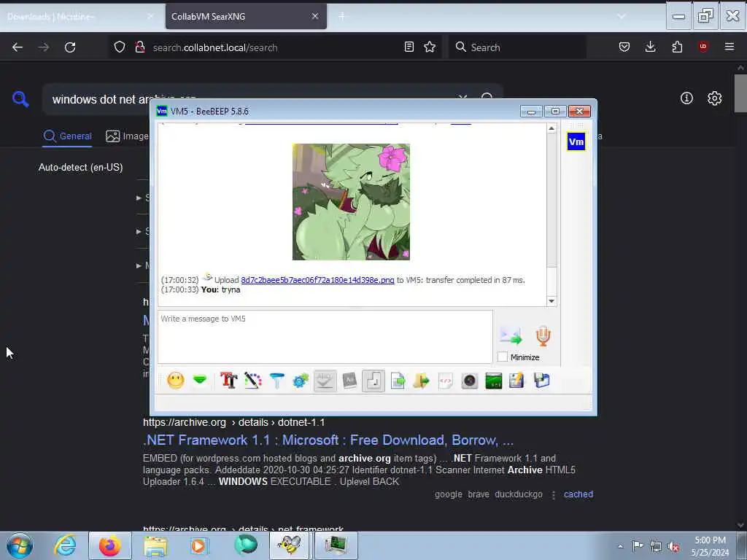Reload the current page

click(x=70, y=47)
